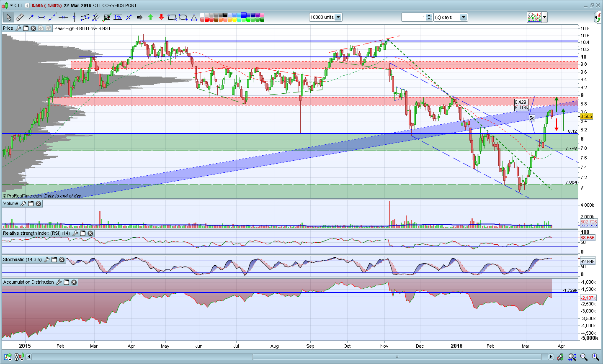This screenshot has width=603, height=364.
Task: Pick the black color swatch
Action: 225,15
